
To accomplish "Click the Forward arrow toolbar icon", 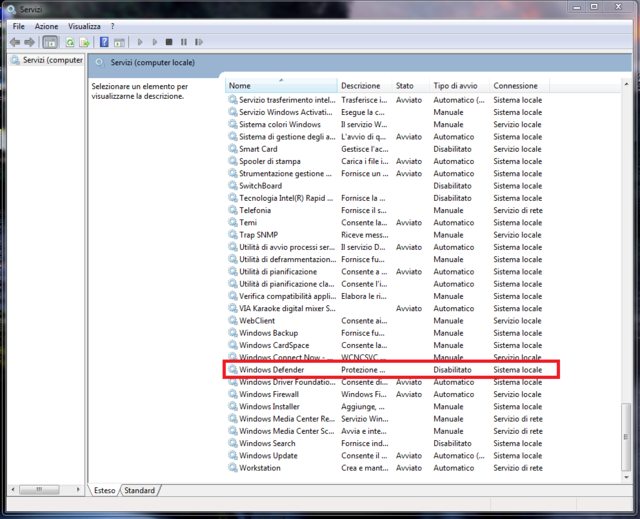I will coord(29,42).
